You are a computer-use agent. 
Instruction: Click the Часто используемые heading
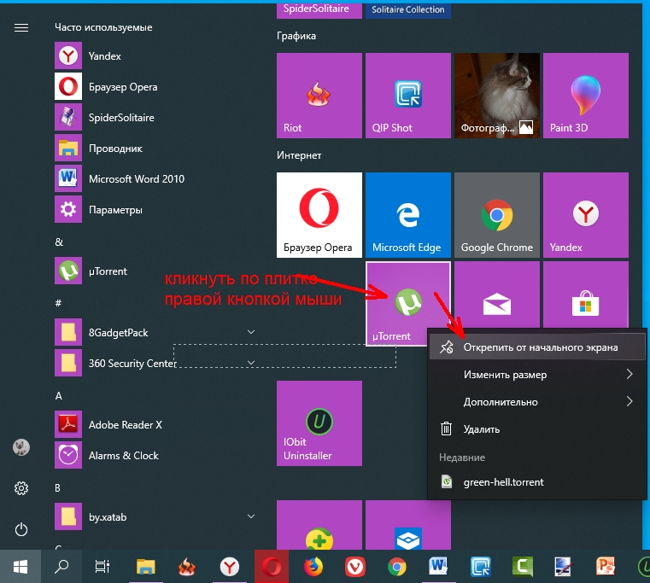click(103, 28)
